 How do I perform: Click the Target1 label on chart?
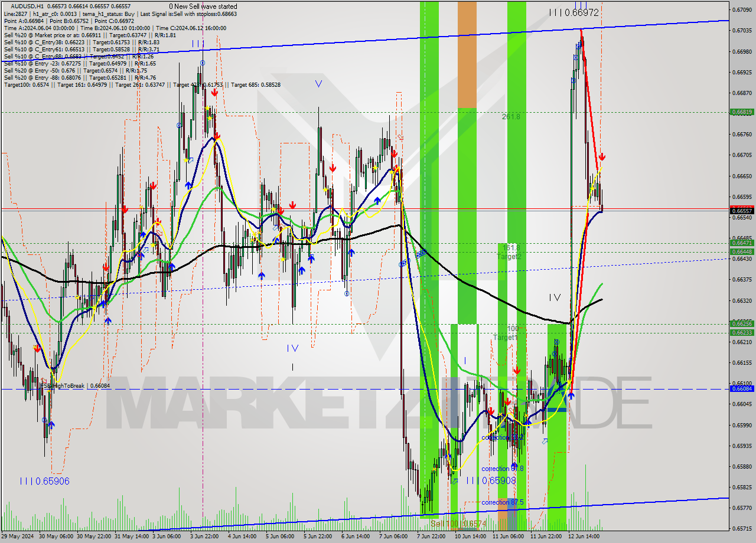tap(506, 337)
